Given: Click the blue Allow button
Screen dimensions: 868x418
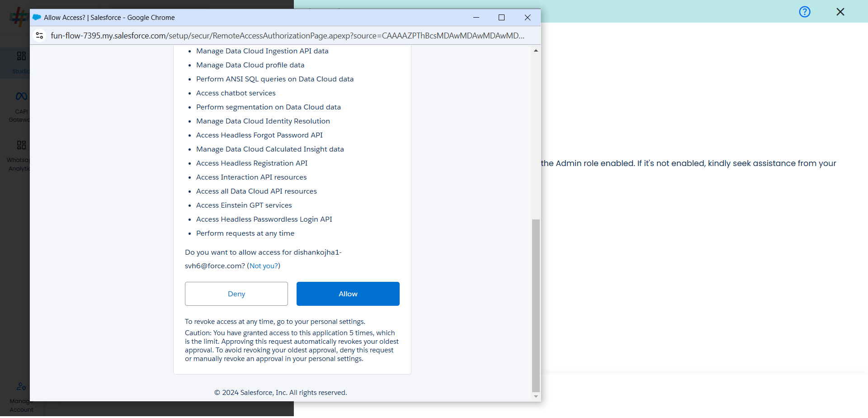Looking at the screenshot, I should 348,294.
